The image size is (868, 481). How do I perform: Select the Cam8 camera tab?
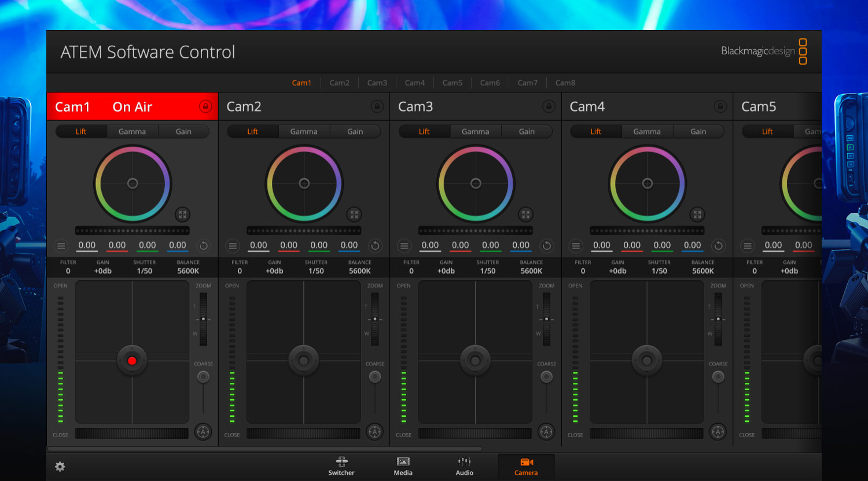click(x=565, y=83)
